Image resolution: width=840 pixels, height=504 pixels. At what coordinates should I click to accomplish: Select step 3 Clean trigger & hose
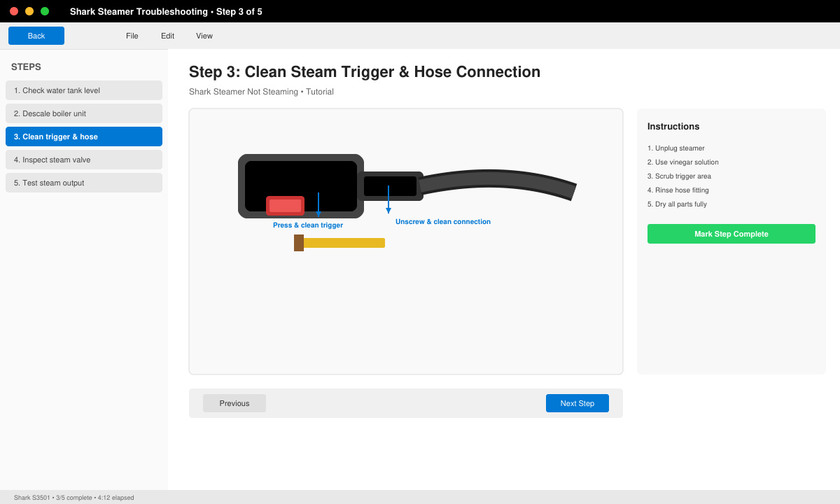[84, 136]
